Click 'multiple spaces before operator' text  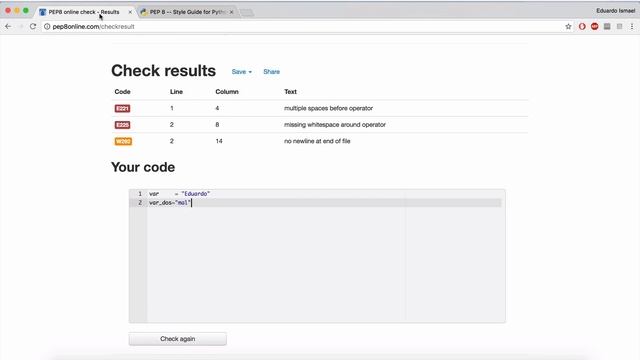pos(329,108)
